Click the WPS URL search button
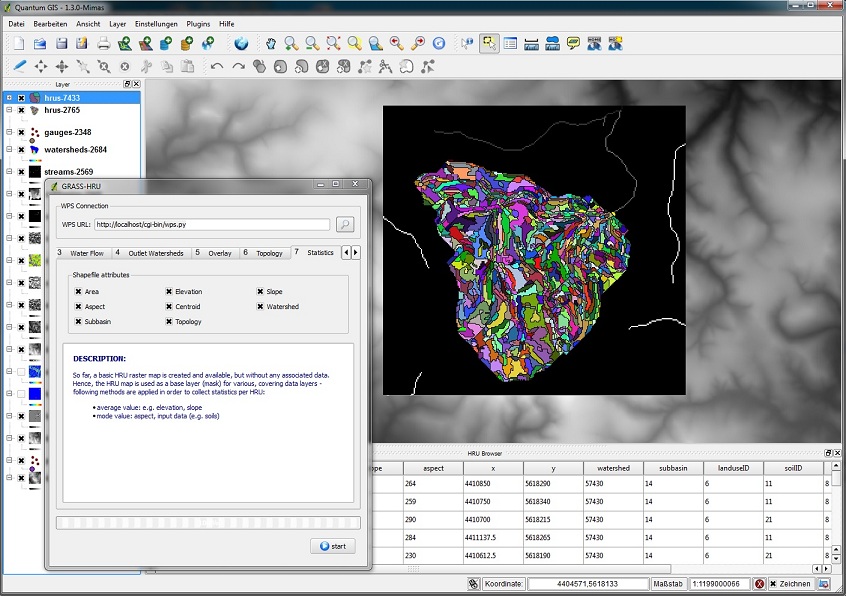 click(345, 225)
